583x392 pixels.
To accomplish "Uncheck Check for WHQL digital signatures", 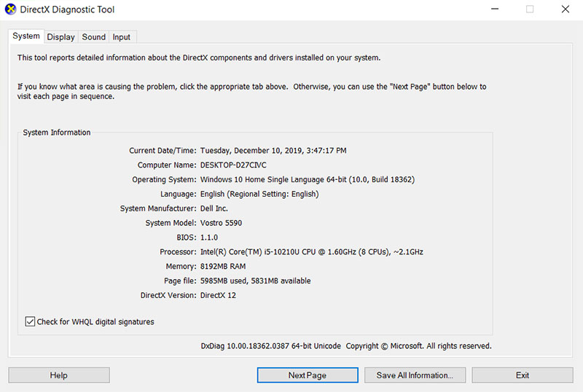I will click(x=31, y=321).
